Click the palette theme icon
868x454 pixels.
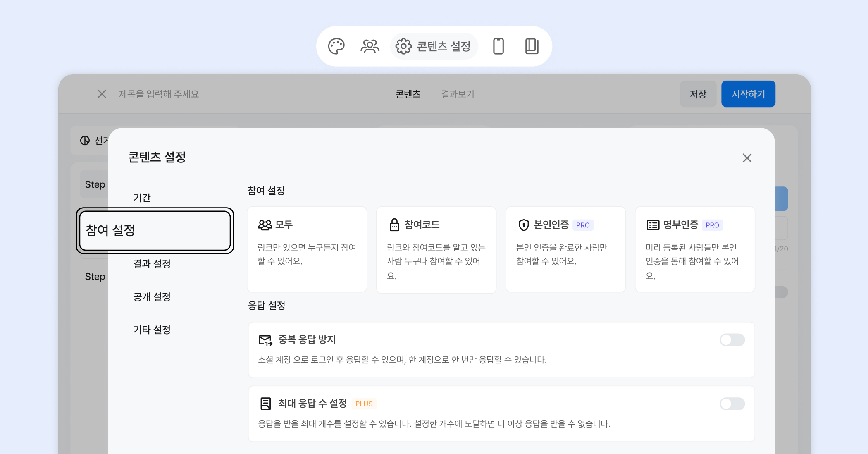coord(336,46)
